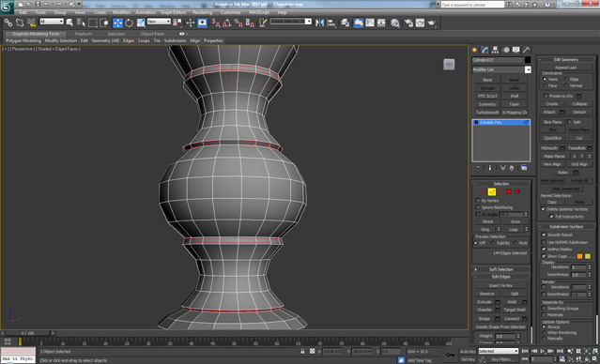Viewport: 600px width, 364px height.
Task: Enable the Ignore Backfacing checkbox
Action: pyautogui.click(x=478, y=207)
